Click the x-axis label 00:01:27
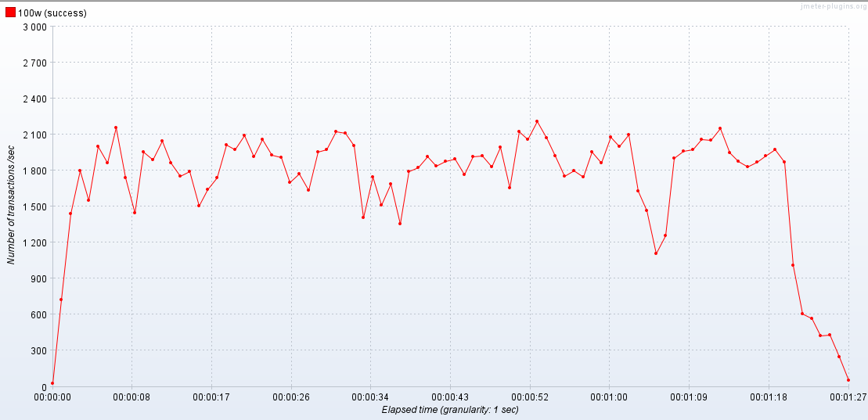Image resolution: width=868 pixels, height=420 pixels. pos(848,397)
